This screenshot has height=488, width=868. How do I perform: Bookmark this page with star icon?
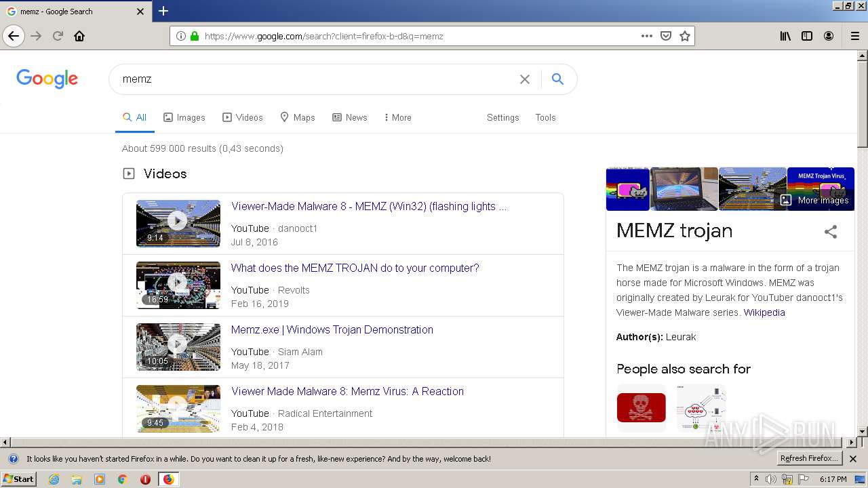[x=685, y=36]
